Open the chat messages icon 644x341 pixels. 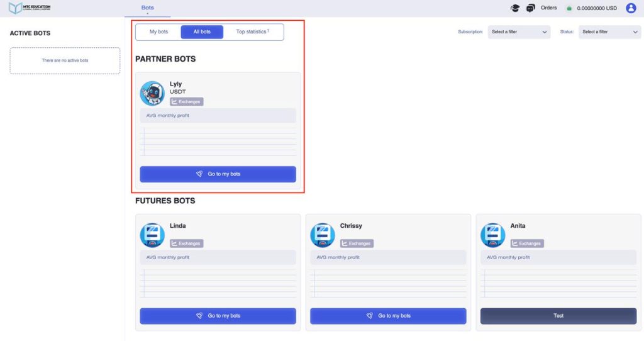(x=531, y=8)
